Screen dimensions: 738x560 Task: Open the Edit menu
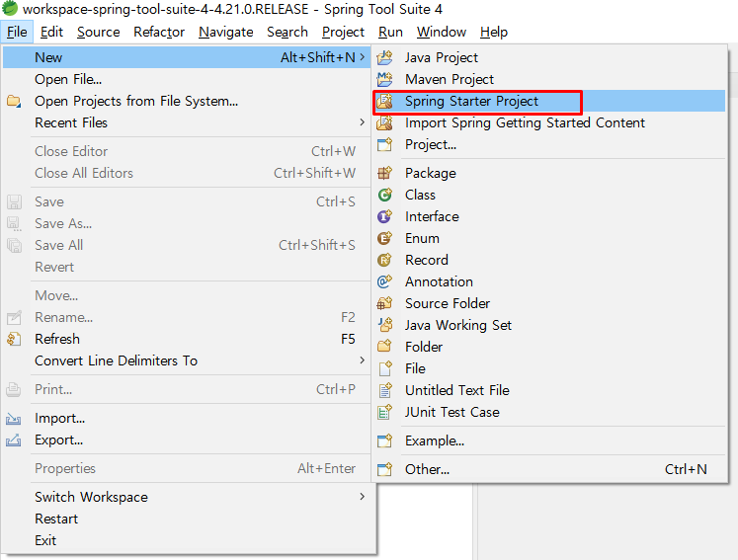pyautogui.click(x=51, y=32)
